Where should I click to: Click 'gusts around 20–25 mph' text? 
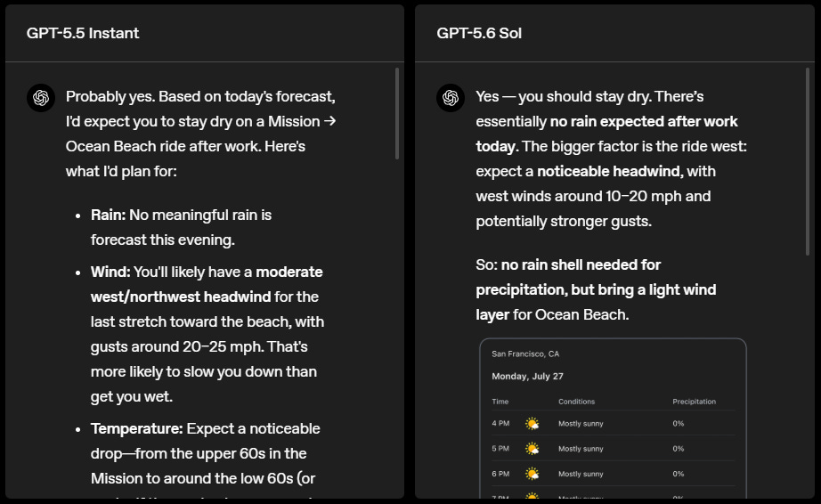(177, 346)
